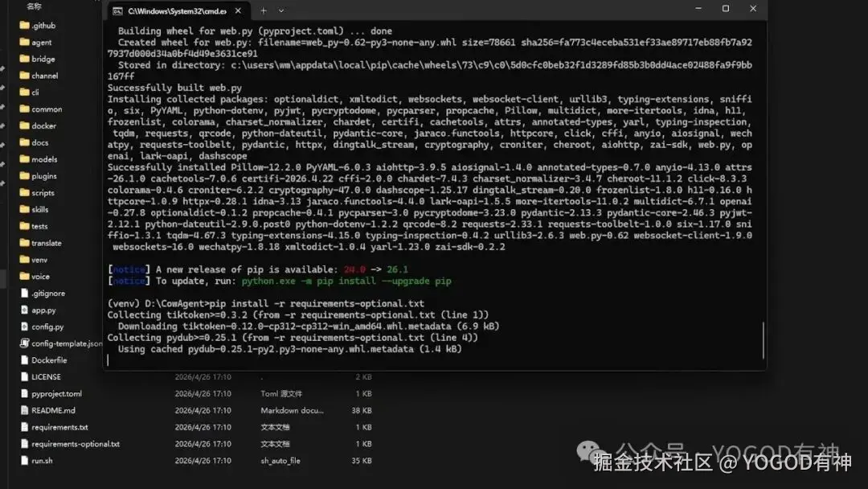Viewport: 868px width, 489px height.
Task: Select the venv folder
Action: pos(39,260)
